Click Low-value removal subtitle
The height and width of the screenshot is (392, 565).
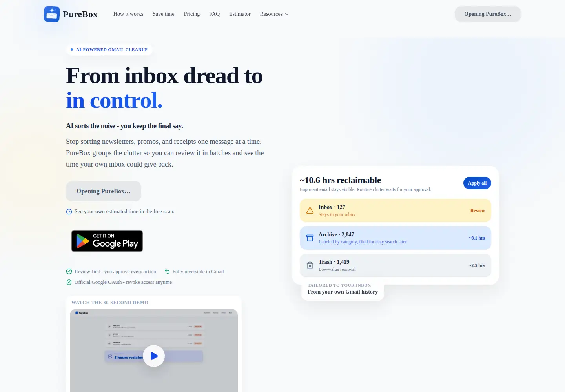tap(337, 269)
